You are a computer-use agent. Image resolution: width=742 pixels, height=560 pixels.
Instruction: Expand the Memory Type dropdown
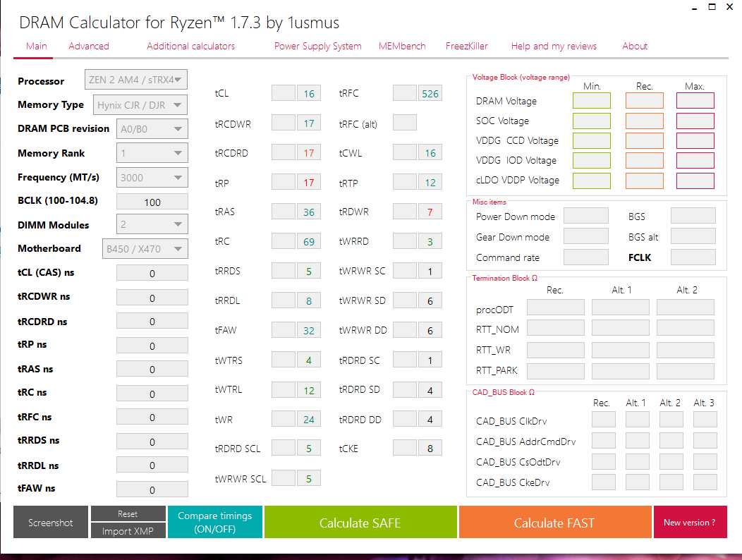pos(140,105)
